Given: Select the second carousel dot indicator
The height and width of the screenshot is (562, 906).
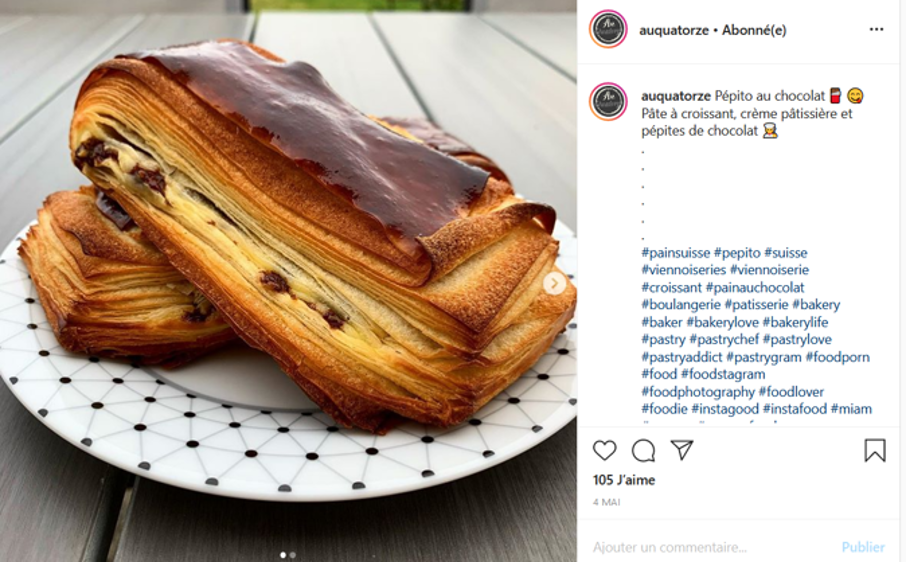Looking at the screenshot, I should [292, 554].
